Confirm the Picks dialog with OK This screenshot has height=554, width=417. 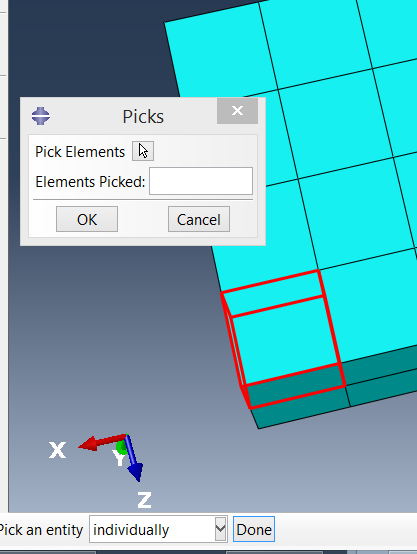[87, 219]
